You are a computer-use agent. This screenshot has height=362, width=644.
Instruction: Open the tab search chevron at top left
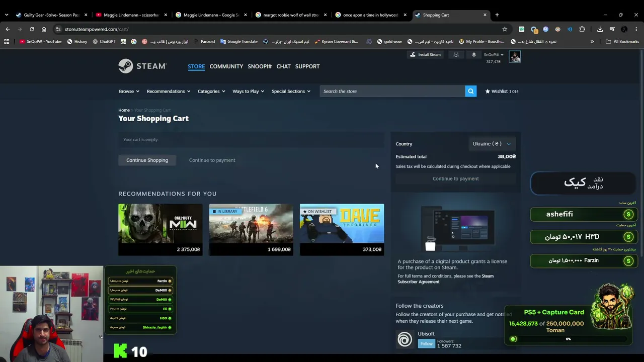tap(6, 15)
